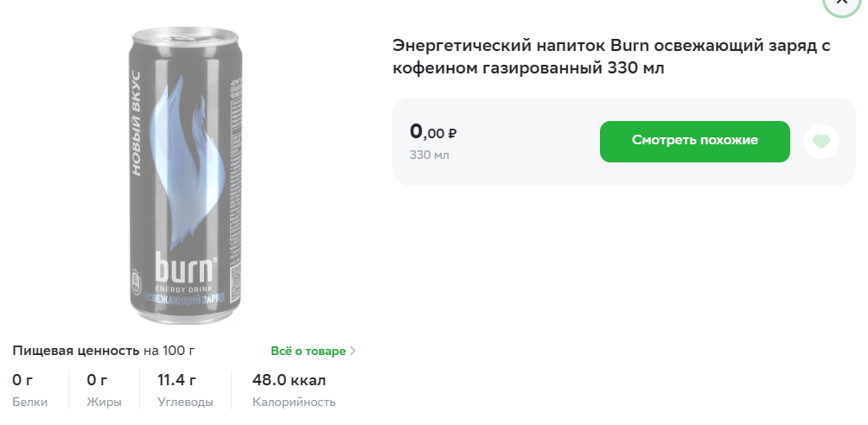Viewport: 868px width, 425px height.
Task: Click the Смотреть похожие green button
Action: (x=695, y=142)
